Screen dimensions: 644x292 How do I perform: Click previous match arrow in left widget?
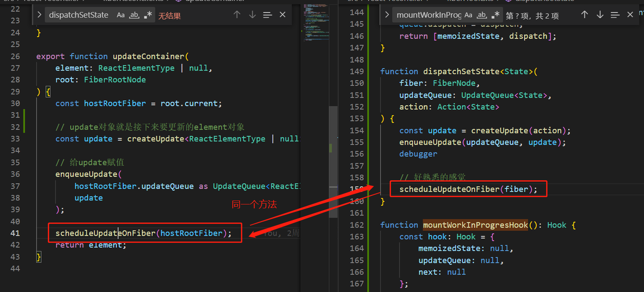[x=237, y=15]
